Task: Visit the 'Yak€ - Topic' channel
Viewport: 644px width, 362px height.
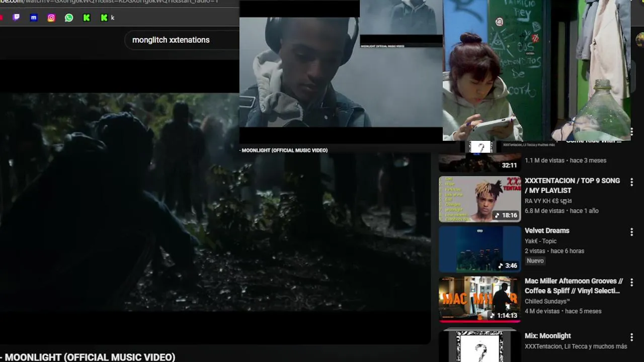Action: pyautogui.click(x=540, y=241)
